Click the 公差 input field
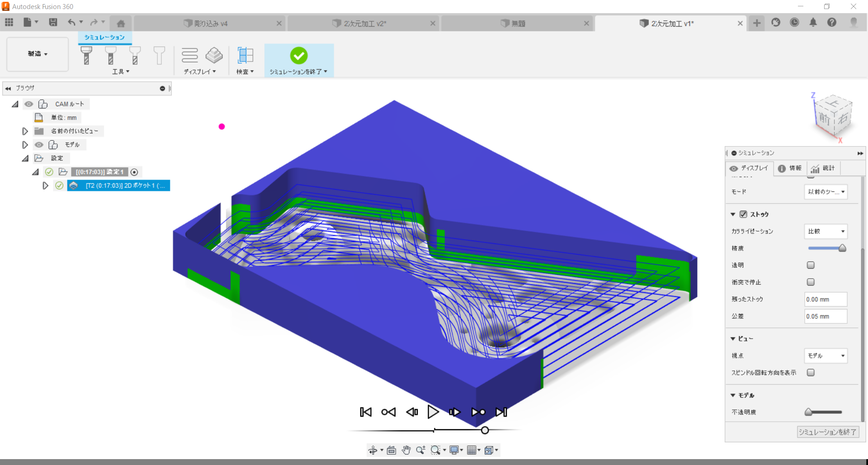 pyautogui.click(x=826, y=316)
